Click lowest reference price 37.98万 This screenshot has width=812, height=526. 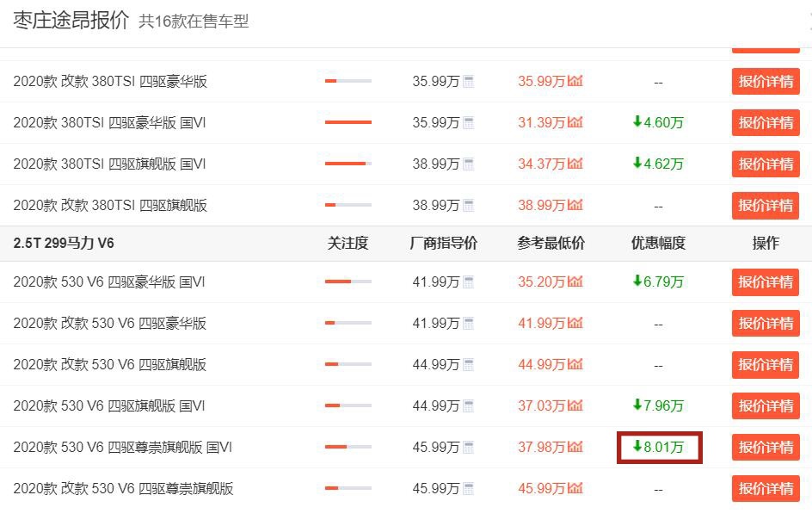542,448
